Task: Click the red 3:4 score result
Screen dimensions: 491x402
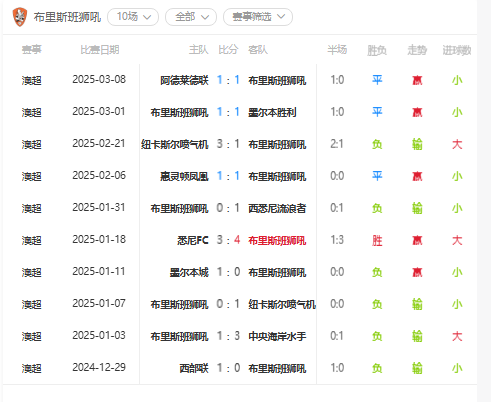Action: tap(228, 240)
